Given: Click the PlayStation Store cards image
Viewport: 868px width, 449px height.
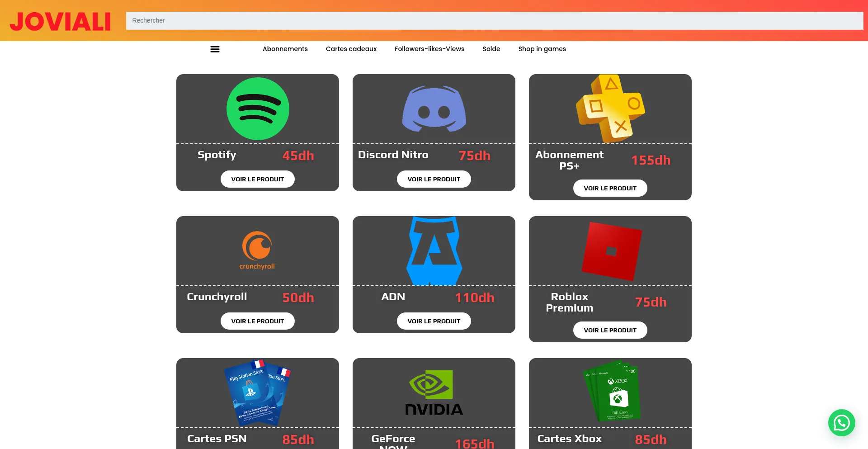Looking at the screenshot, I should point(257,392).
